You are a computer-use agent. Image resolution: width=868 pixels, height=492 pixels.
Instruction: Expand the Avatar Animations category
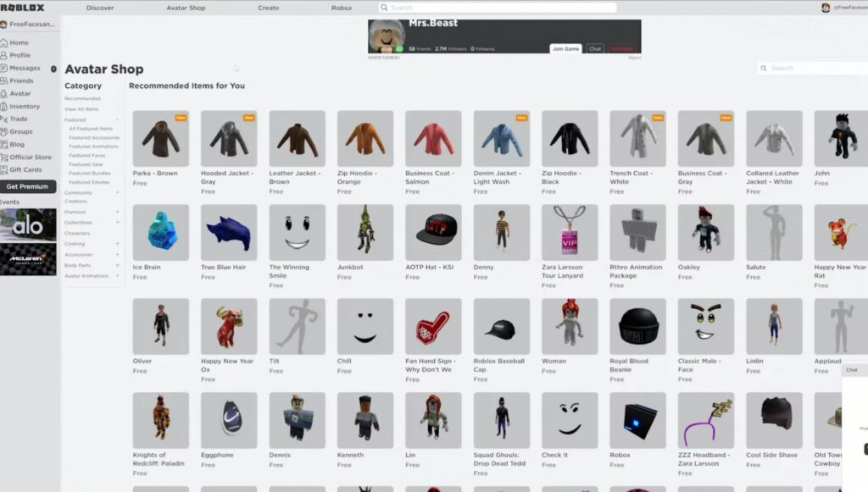(x=117, y=275)
